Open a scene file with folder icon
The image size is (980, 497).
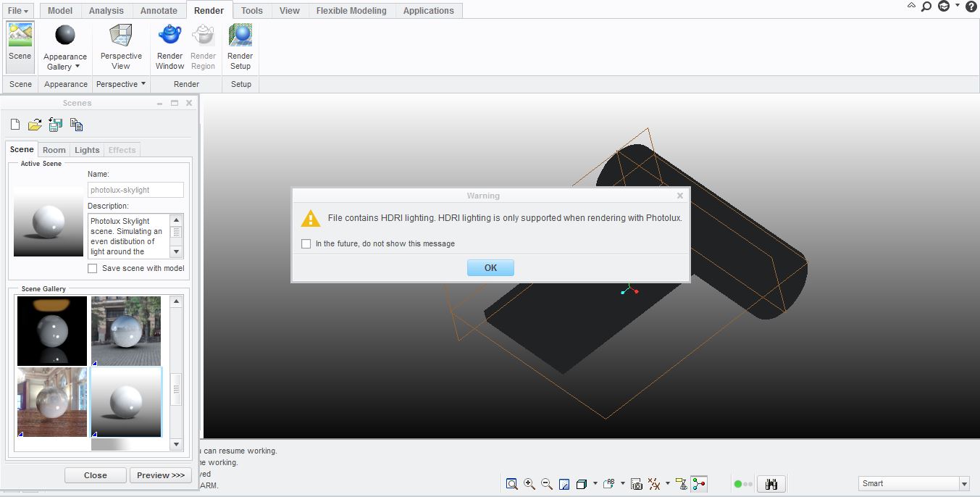[x=35, y=125]
